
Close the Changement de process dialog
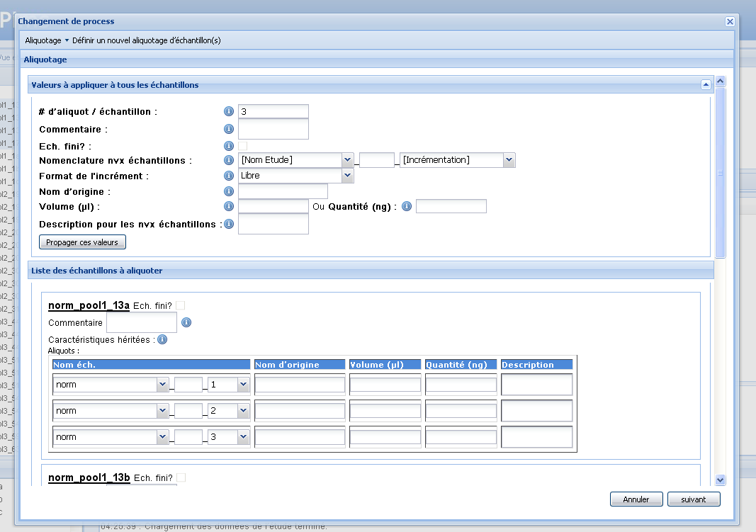(x=730, y=21)
